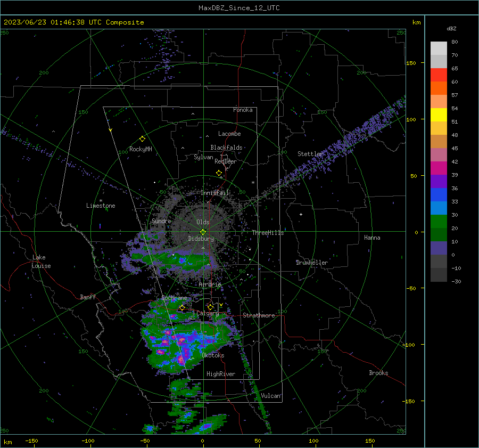Click the MaxDBZ_Since_12_UTC title
The image size is (479, 448).
[239, 8]
